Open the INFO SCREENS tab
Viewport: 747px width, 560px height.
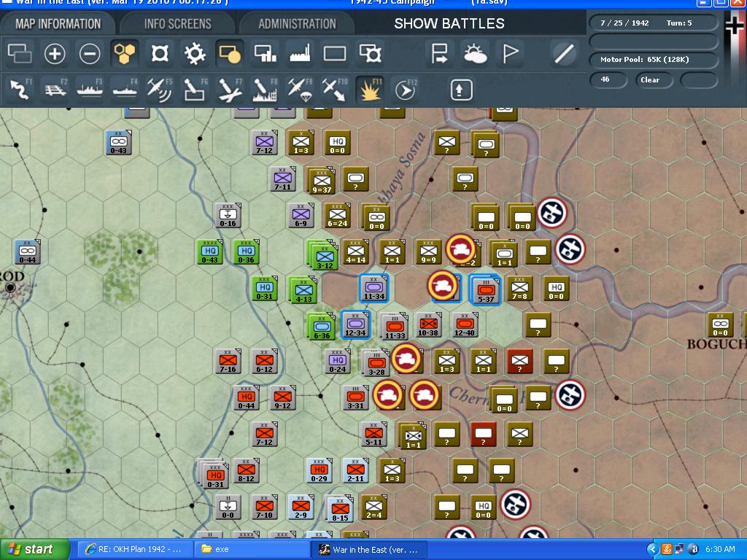178,24
